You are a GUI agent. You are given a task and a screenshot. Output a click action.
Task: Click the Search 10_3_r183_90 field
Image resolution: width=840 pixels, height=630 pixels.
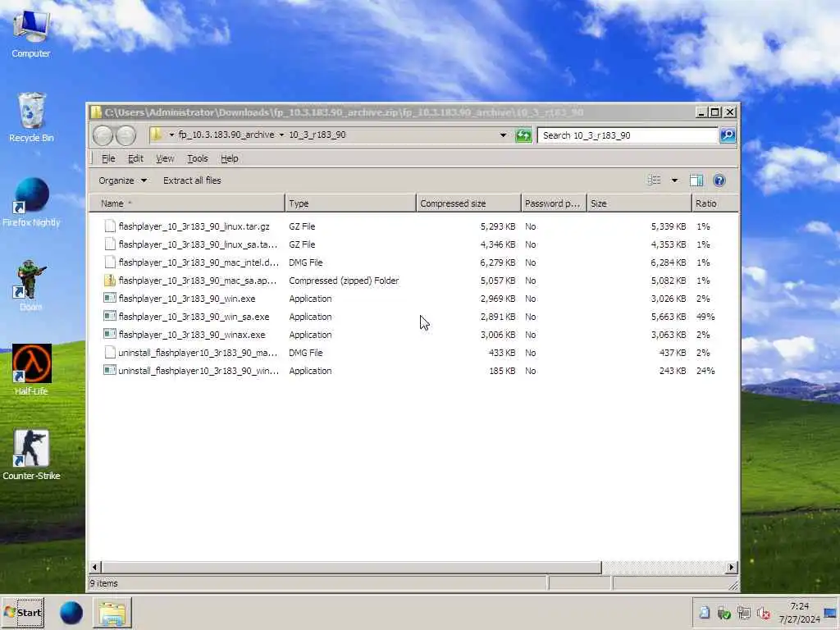[x=627, y=135]
